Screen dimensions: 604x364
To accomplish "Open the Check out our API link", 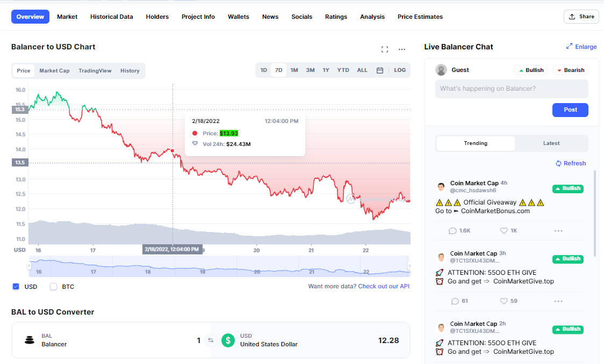I will (x=384, y=286).
